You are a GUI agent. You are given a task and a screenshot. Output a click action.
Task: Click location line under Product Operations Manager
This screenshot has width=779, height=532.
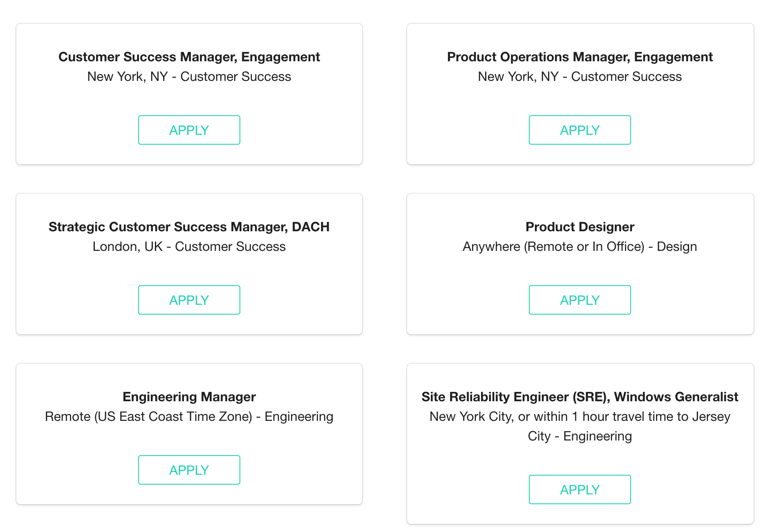pos(580,76)
